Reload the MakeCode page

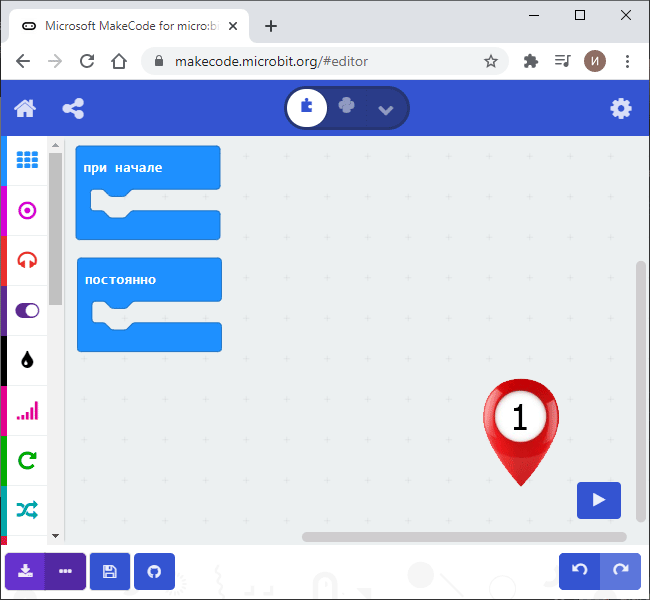(x=87, y=61)
